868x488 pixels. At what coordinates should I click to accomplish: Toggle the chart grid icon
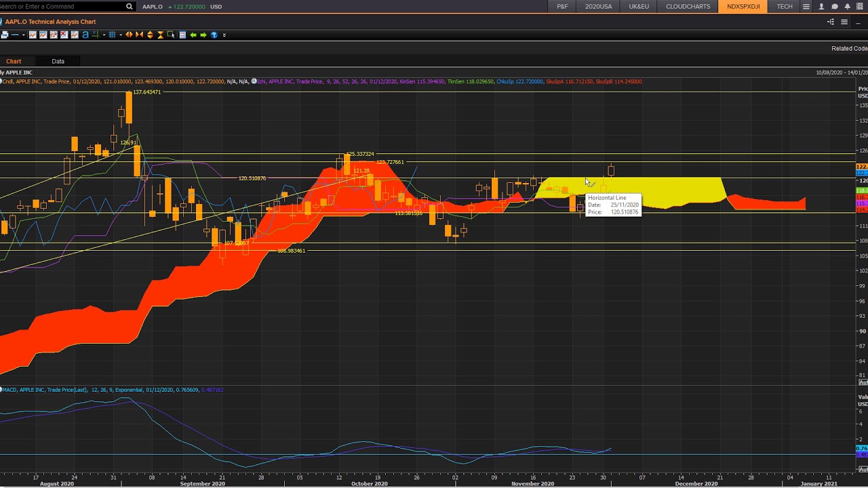pos(112,35)
